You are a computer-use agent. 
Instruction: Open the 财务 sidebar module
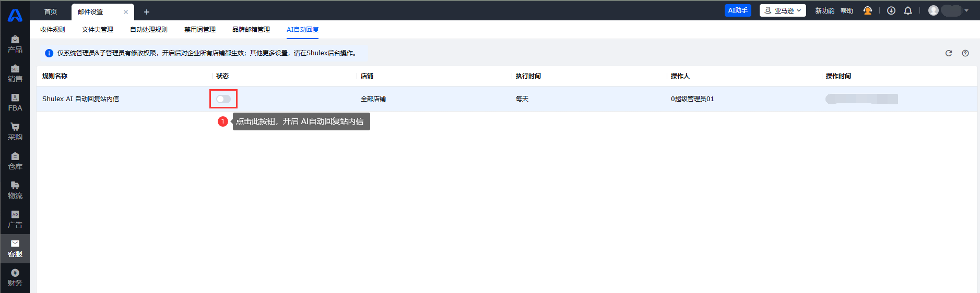tap(15, 278)
